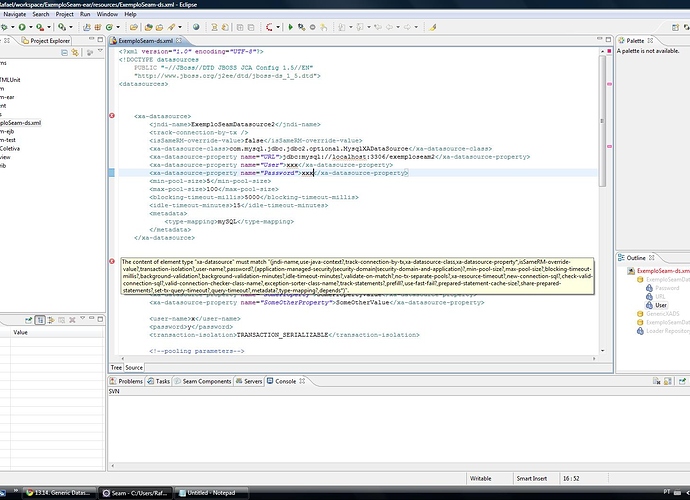Image resolution: width=690 pixels, height=500 pixels.
Task: Switch to Tree editor tab
Action: point(116,368)
